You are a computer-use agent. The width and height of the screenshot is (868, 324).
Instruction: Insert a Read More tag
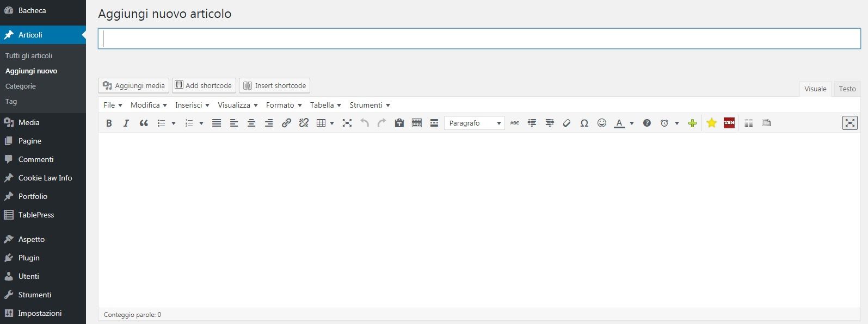[x=434, y=123]
